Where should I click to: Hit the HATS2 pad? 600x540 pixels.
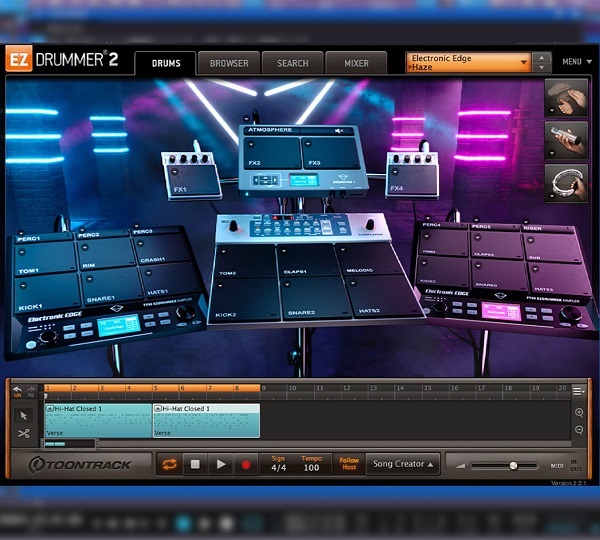pyautogui.click(x=383, y=295)
